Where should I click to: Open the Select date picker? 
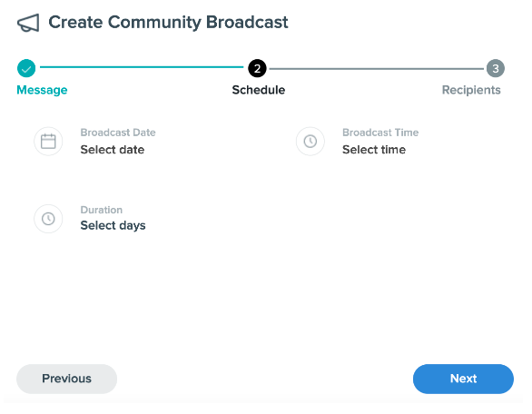pyautogui.click(x=113, y=150)
